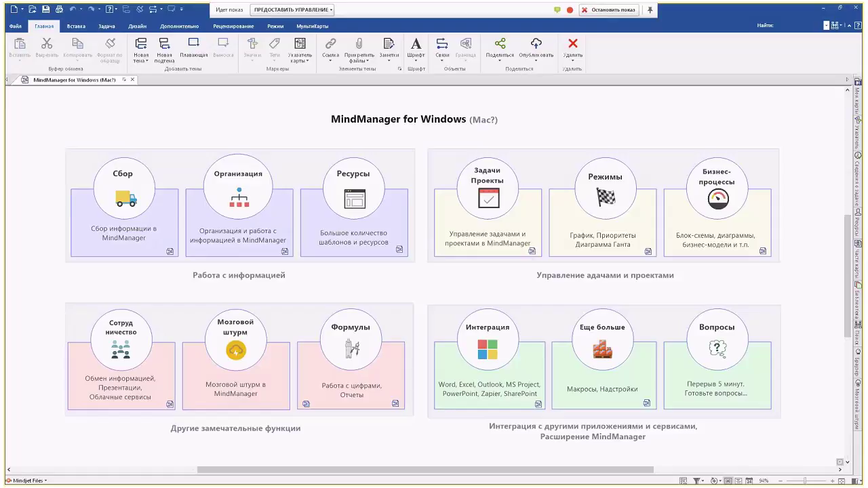868x488 pixels.
Task: Click the zoom slider handle in the status bar
Action: coord(805,481)
